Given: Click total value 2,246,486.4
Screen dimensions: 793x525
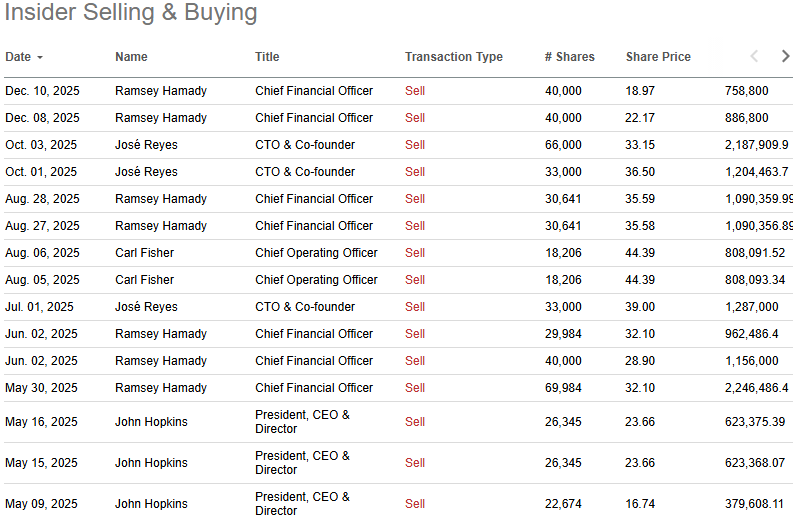Looking at the screenshot, I should tap(757, 388).
